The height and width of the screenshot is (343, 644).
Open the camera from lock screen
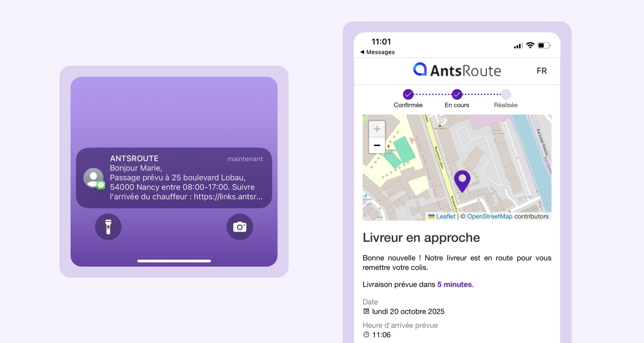click(240, 227)
